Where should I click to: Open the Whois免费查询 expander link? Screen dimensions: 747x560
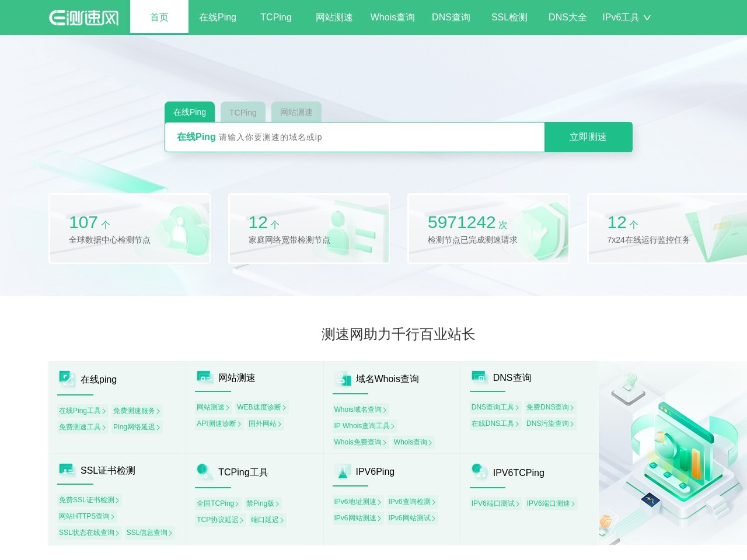point(359,442)
